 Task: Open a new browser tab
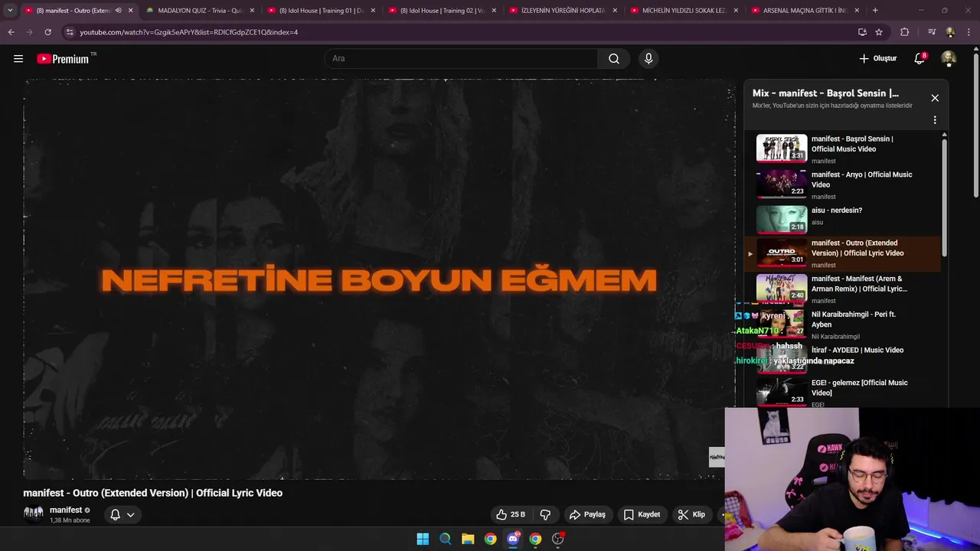875,11
